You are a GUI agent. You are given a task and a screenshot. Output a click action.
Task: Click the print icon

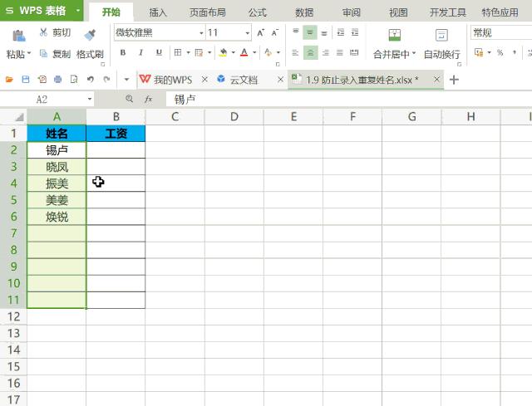tap(58, 80)
